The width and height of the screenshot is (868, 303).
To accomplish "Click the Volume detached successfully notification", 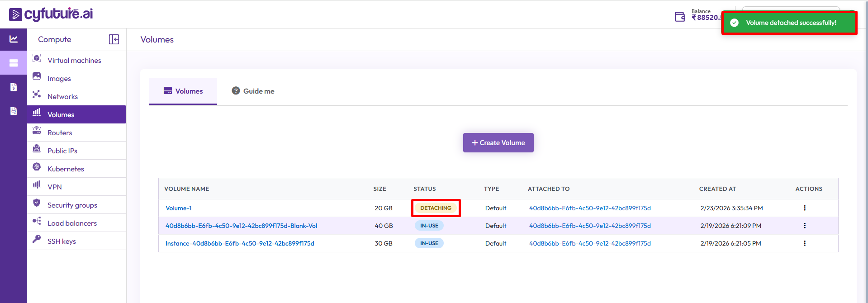I will click(x=789, y=23).
